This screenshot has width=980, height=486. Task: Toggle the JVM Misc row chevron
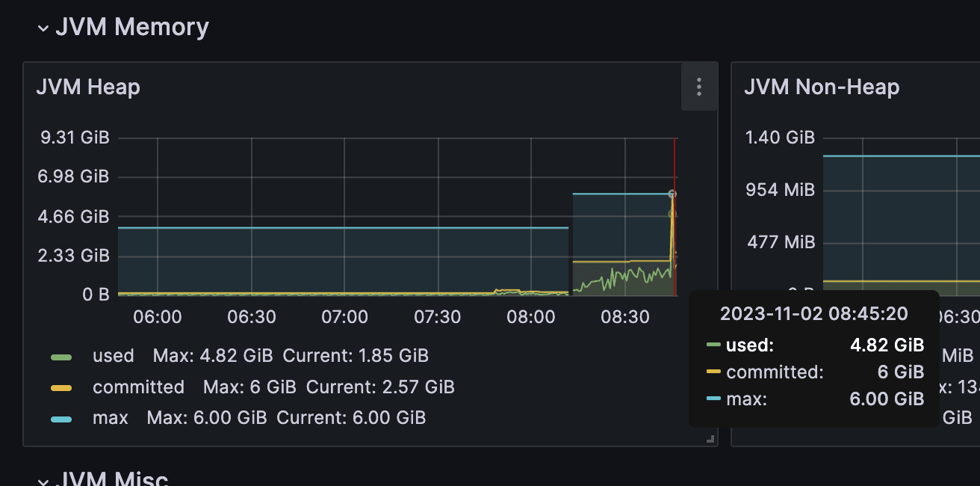[43, 482]
